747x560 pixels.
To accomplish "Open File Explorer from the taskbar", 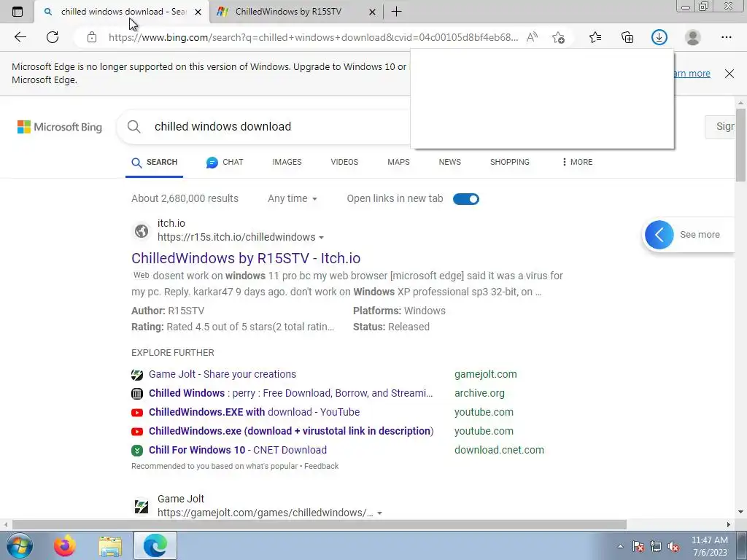I will (111, 545).
